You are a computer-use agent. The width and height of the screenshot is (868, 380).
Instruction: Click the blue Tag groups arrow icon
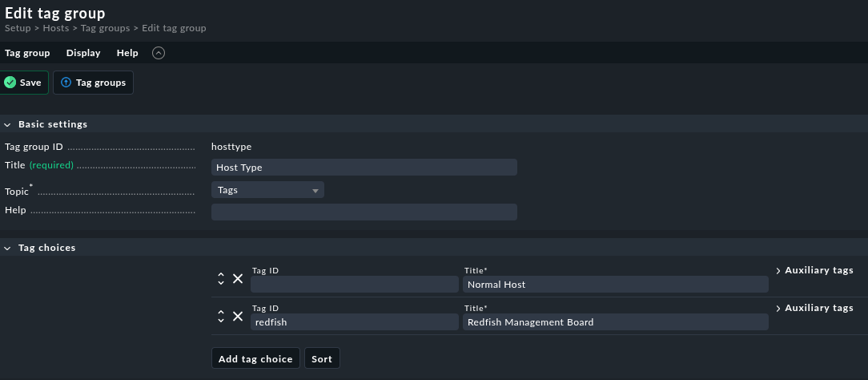[x=66, y=83]
